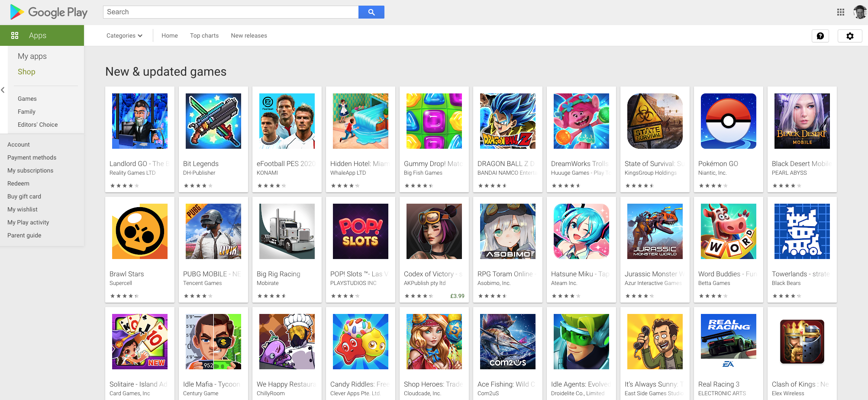Open the Clash of Kings icon

[802, 342]
